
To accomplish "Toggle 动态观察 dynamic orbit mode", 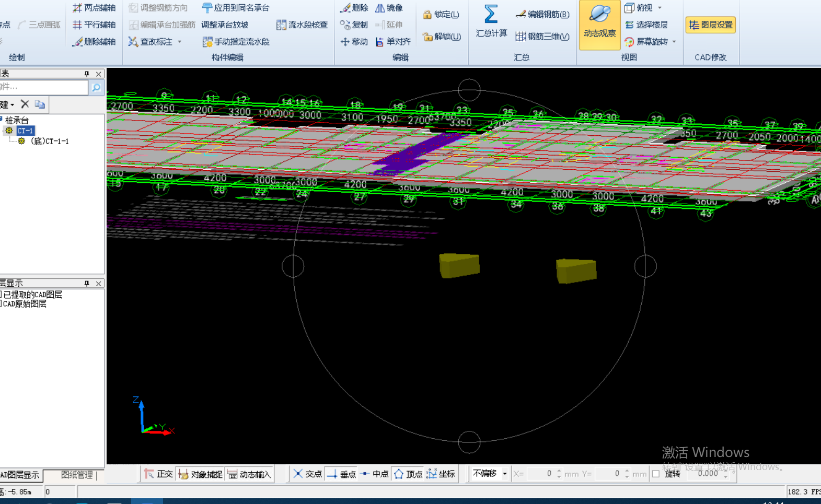I will [x=599, y=25].
